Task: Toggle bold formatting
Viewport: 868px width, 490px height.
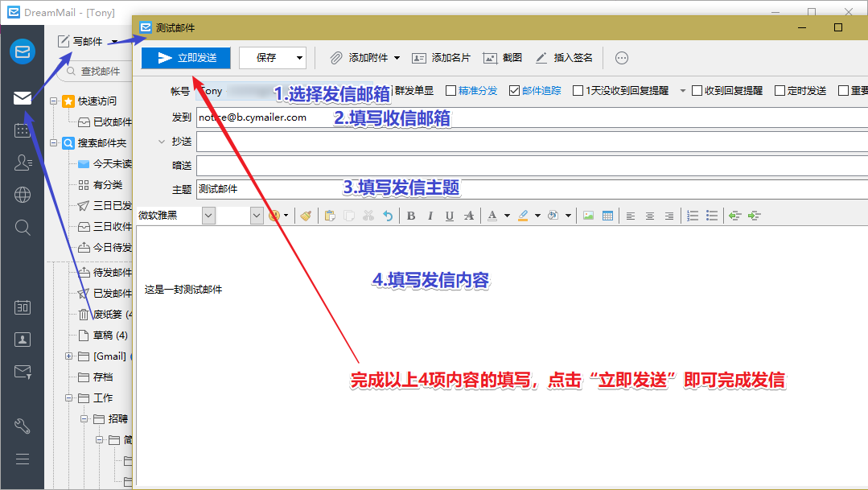Action: click(x=411, y=216)
